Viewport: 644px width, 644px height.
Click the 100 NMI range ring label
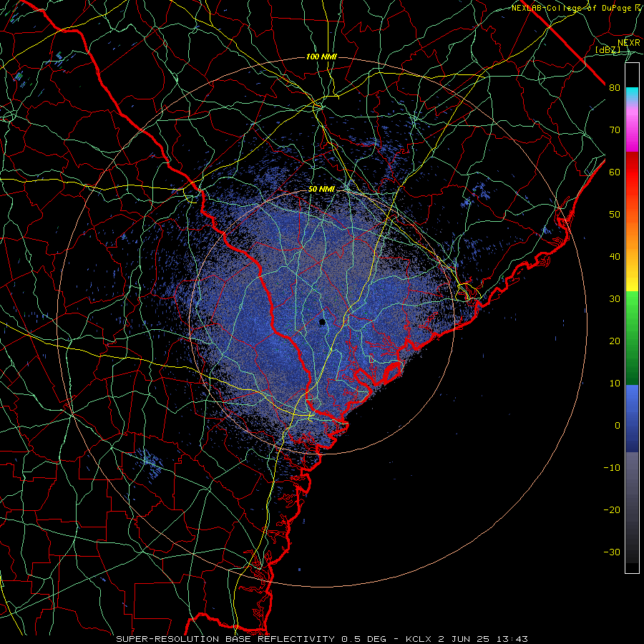(x=321, y=57)
